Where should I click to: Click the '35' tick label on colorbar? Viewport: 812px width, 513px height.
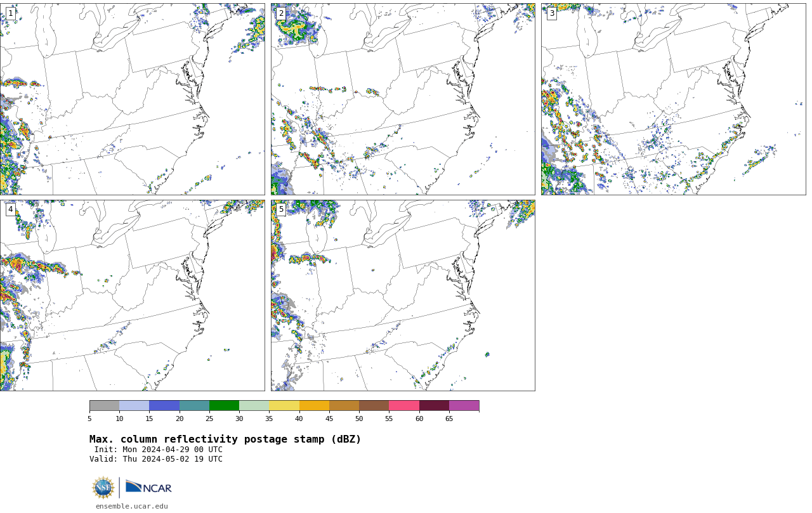pos(269,419)
